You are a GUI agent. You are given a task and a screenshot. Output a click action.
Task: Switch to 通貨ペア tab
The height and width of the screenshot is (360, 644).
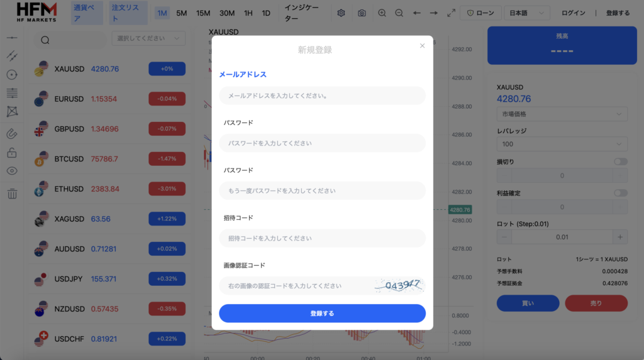[87, 13]
